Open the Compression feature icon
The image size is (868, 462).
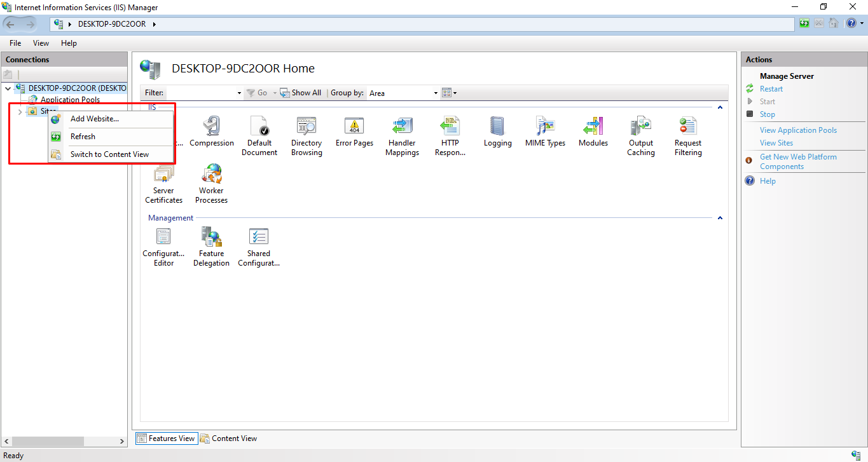(211, 127)
